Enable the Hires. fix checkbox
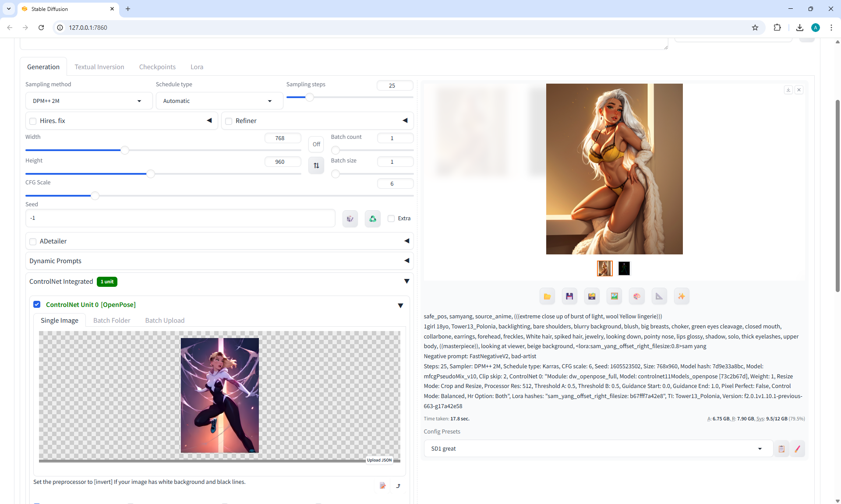841x504 pixels. 33,121
